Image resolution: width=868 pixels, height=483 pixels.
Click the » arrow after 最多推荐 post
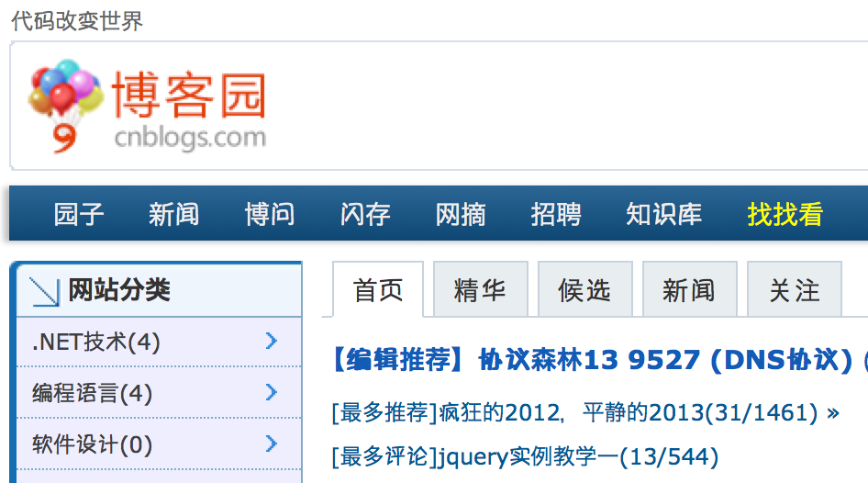click(x=832, y=413)
